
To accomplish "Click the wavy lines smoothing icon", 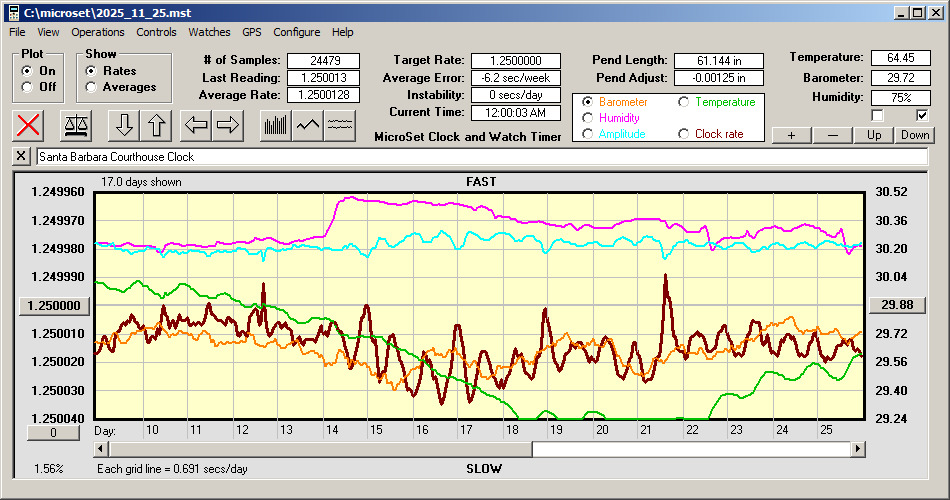I will [x=341, y=125].
